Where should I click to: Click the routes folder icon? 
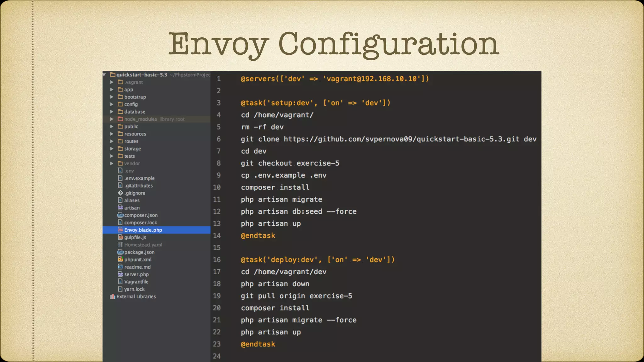point(120,141)
